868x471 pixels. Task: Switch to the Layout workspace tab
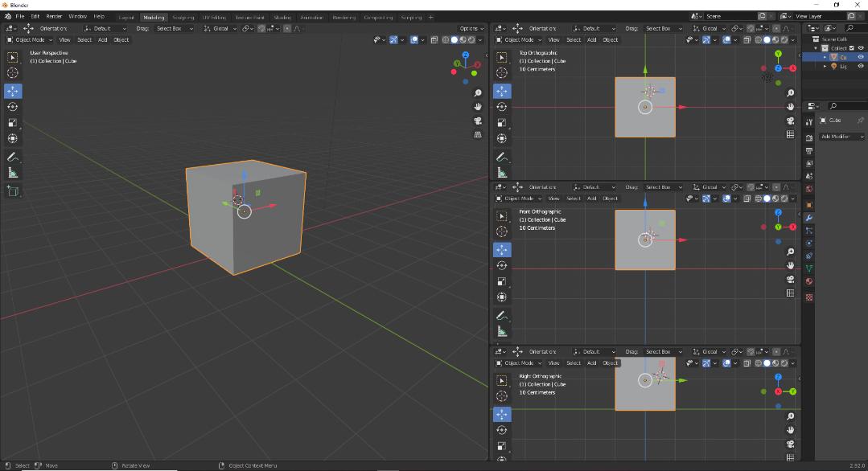[x=126, y=18]
